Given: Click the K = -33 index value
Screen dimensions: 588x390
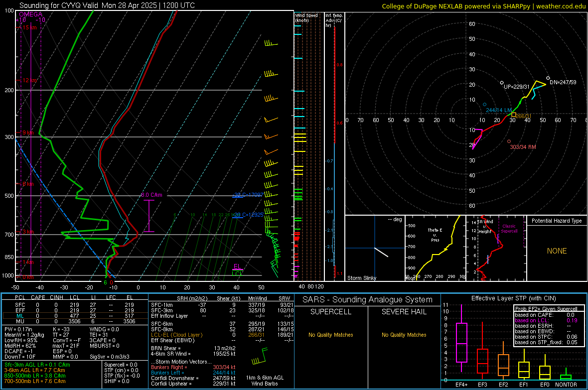Looking at the screenshot, I should tap(61, 329).
